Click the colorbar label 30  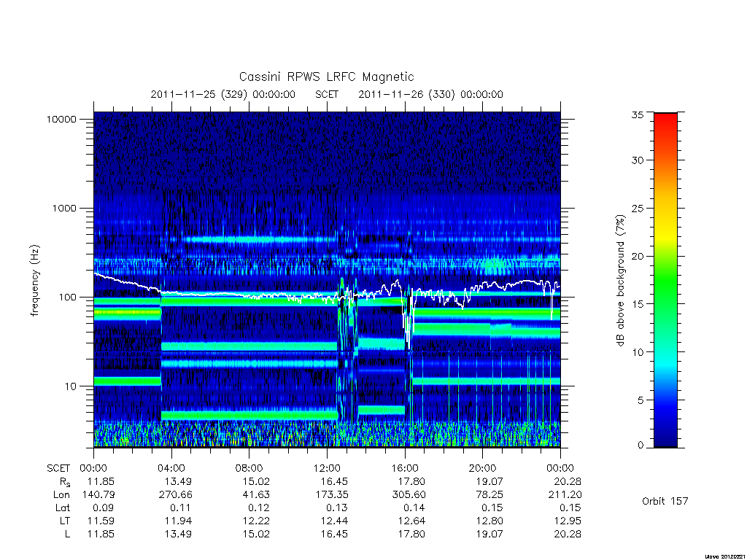click(637, 160)
